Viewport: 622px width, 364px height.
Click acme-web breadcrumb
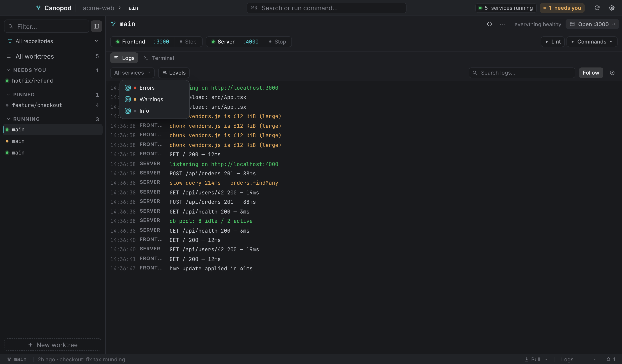[98, 8]
